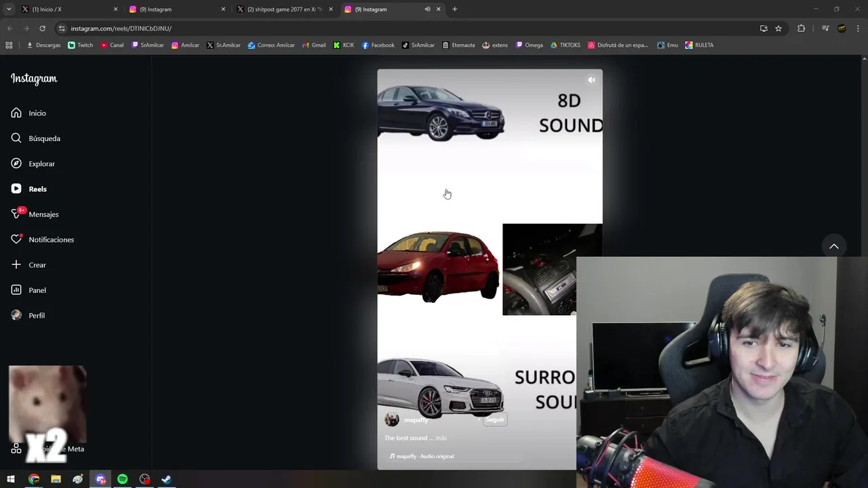
Task: Open bookmarks apps grid icon
Action: click(9, 45)
